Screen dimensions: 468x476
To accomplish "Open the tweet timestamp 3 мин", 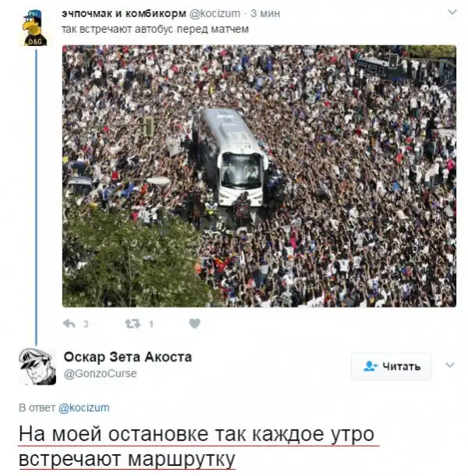I will tap(265, 14).
